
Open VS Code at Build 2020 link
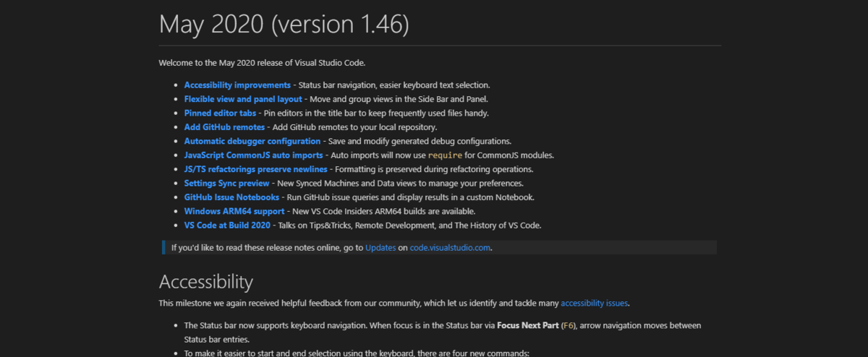pos(227,225)
